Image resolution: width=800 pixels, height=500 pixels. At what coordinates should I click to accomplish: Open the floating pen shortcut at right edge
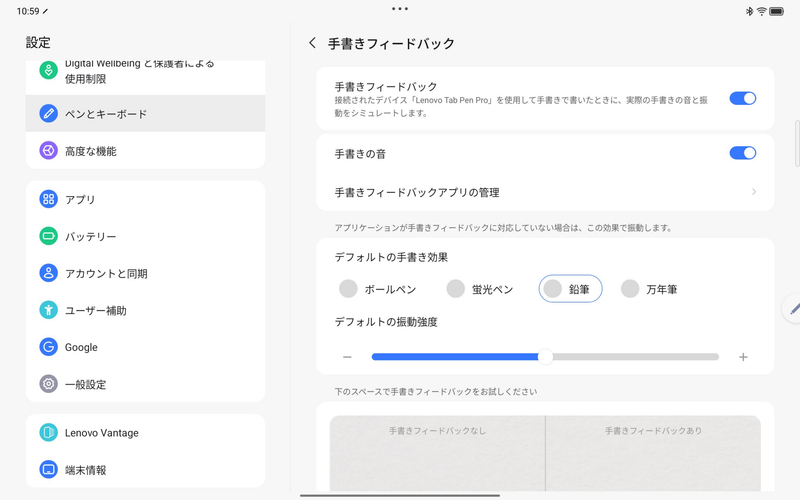coord(793,309)
